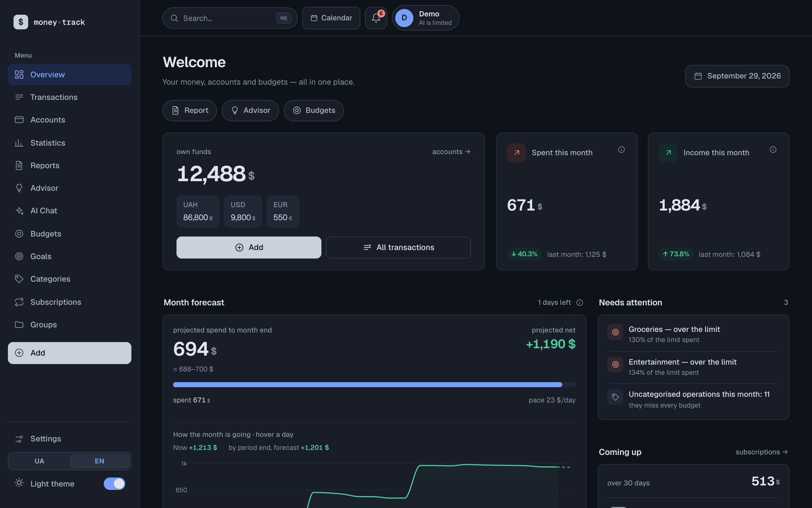Navigate to AI Chat in the sidebar
The height and width of the screenshot is (508, 812).
pyautogui.click(x=69, y=211)
